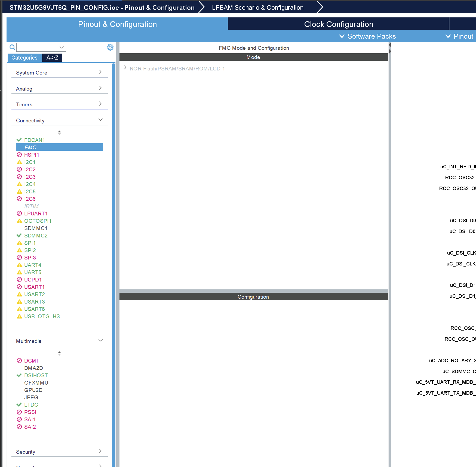Open the settings gear icon
The image size is (476, 467).
pos(110,47)
